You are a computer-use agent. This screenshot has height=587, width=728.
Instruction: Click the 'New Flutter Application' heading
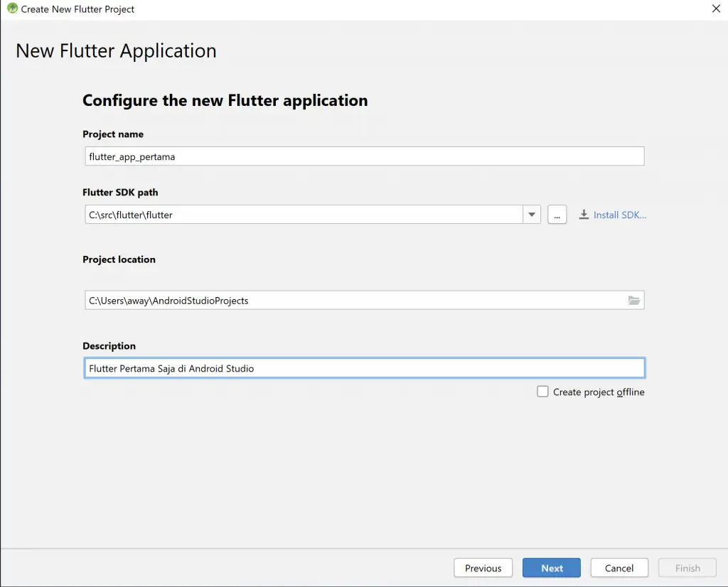tap(116, 51)
